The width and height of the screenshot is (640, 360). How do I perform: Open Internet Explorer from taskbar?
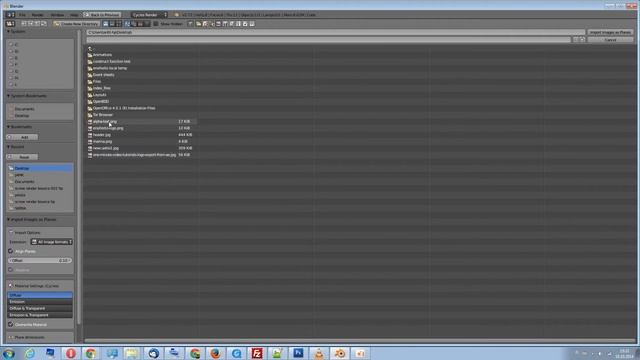[x=29, y=353]
